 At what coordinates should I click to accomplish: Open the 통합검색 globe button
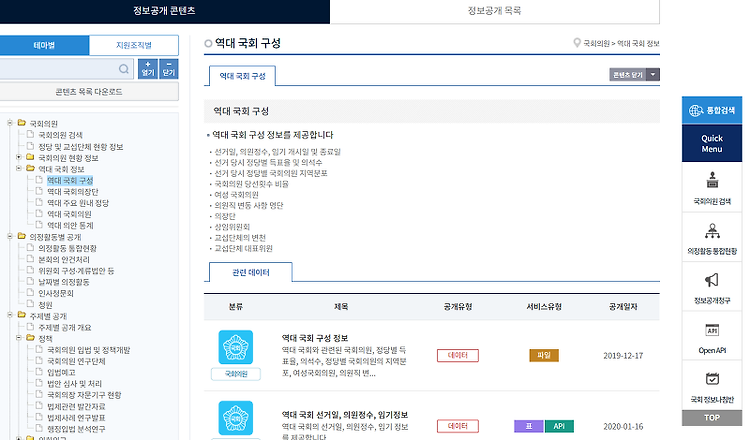click(x=712, y=110)
